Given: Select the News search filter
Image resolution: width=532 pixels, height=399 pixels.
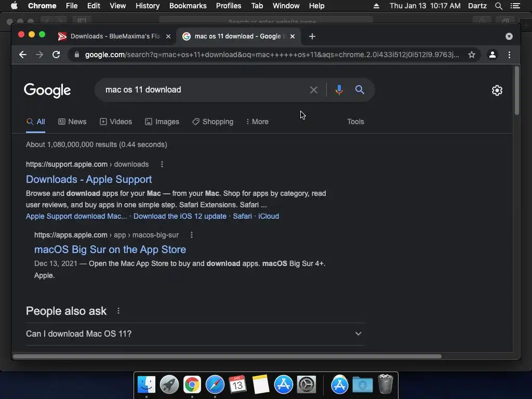Looking at the screenshot, I should [72, 122].
